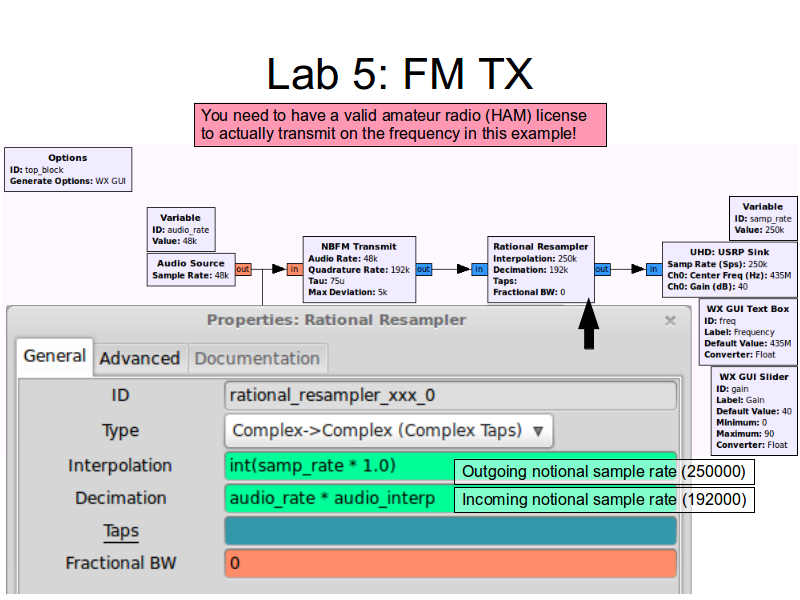Viewport: 800px width, 600px height.
Task: Click the Audio Source out port
Action: click(243, 269)
